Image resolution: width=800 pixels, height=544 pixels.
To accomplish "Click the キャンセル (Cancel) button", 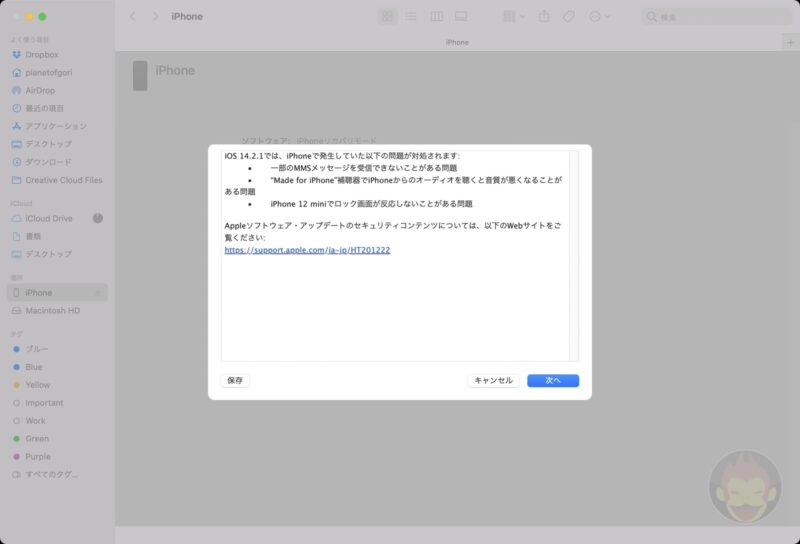I will click(x=493, y=381).
